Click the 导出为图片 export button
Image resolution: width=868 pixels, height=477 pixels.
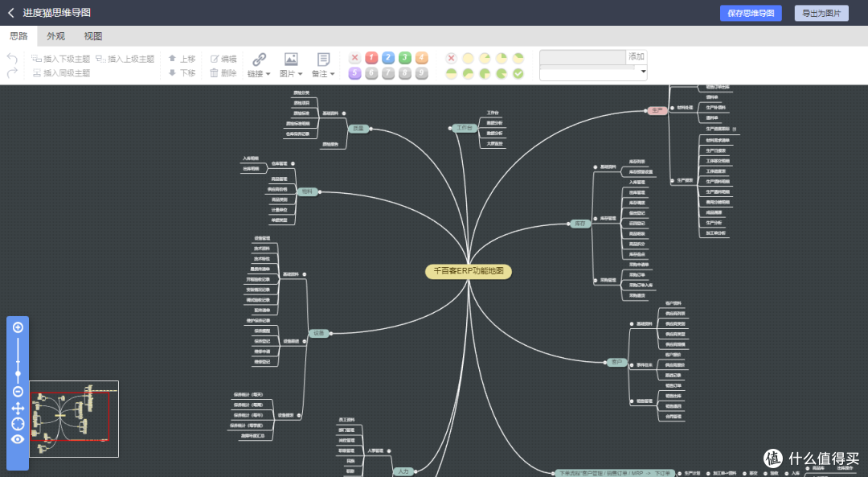[x=821, y=14]
